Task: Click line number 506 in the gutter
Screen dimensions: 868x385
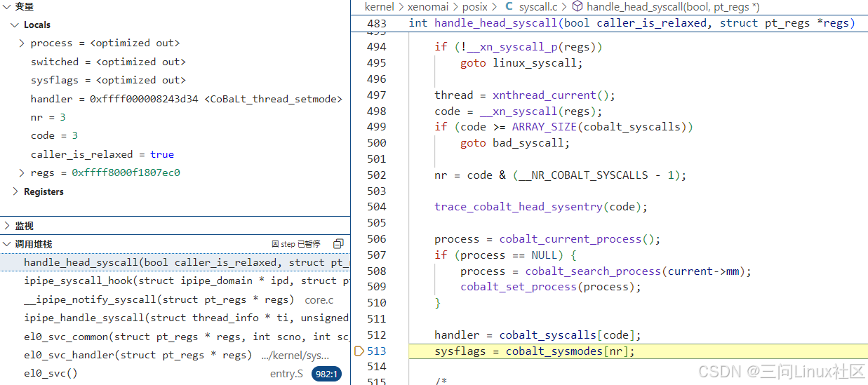Action: tap(376, 239)
